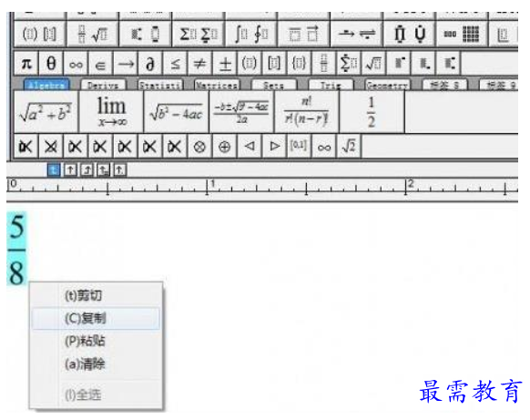The width and height of the screenshot is (530, 420).
Task: Open the fraction and radical templates palette
Action: pos(93,34)
